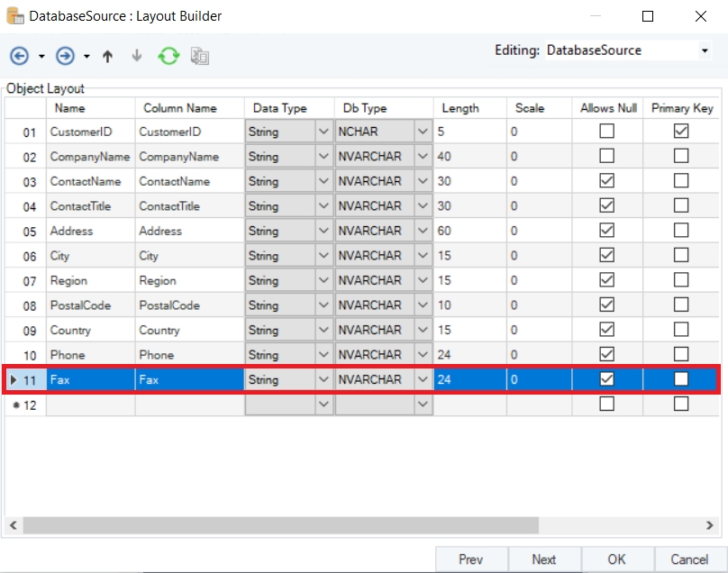The width and height of the screenshot is (728, 573).
Task: Click the black move up arrow
Action: [107, 56]
